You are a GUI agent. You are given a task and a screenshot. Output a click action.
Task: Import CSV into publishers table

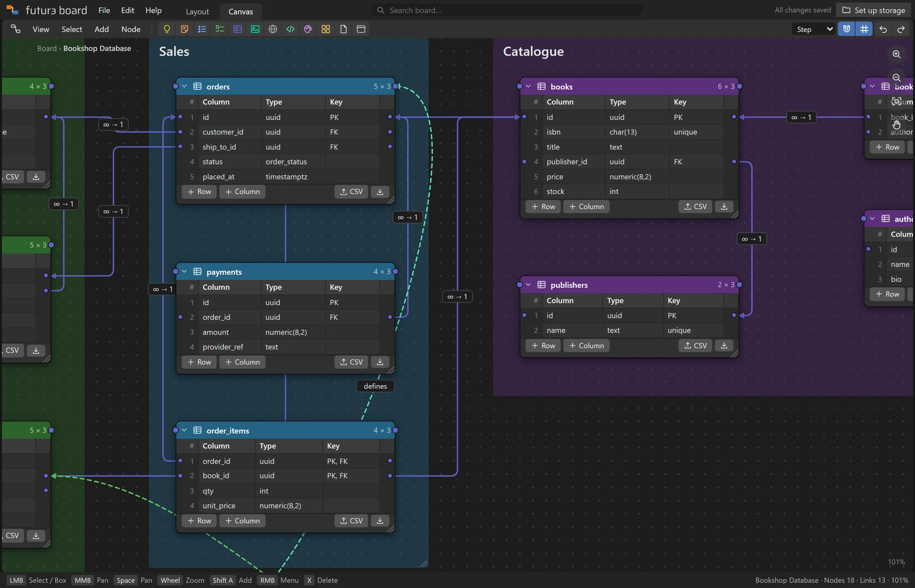point(695,346)
